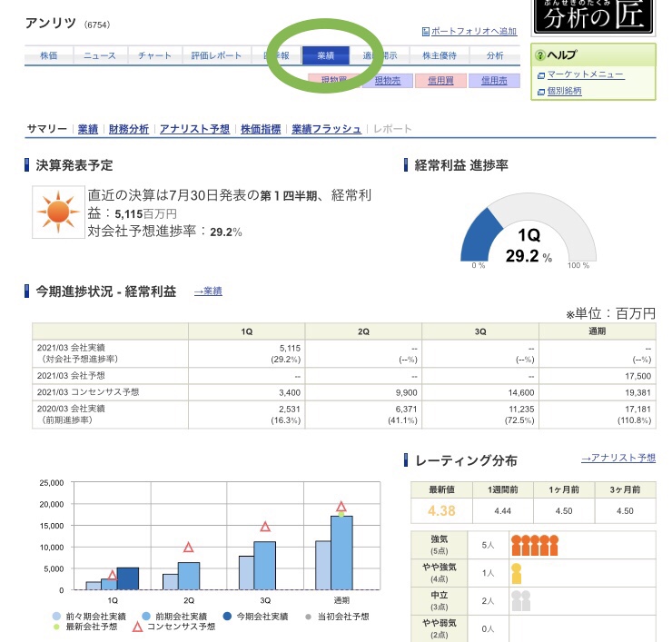Open 財務分析 sub-menu link
Viewport: 672px width, 642px height.
click(129, 129)
